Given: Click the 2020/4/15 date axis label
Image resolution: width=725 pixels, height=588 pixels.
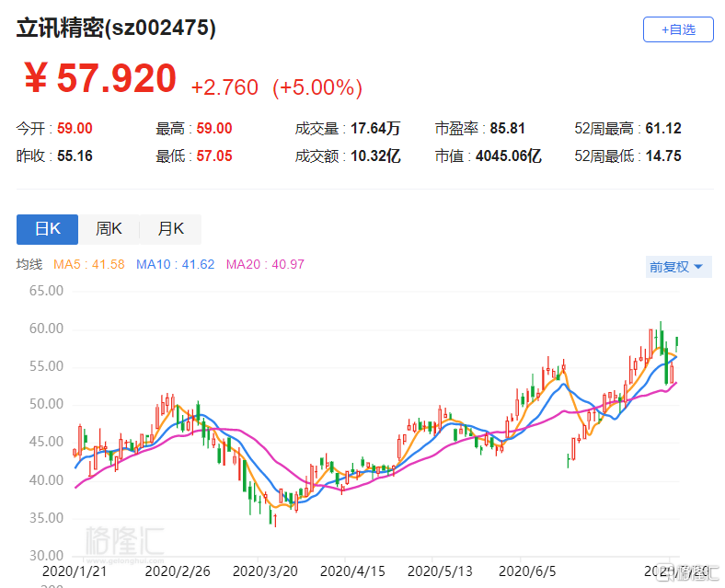Looking at the screenshot, I should [x=352, y=571].
